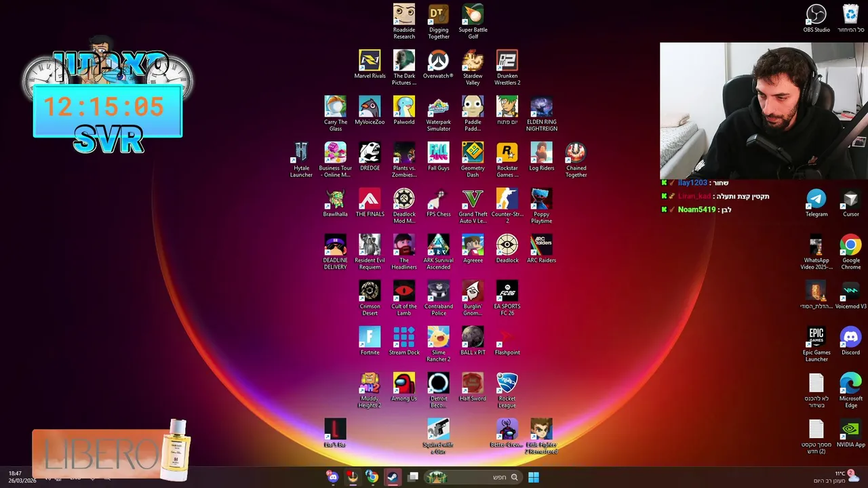Screen dimensions: 868x488
Task: Select Slime Rancher 2 shortcut
Action: coord(439,344)
